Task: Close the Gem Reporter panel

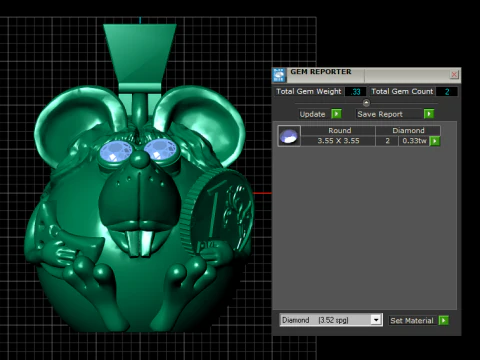Action: pyautogui.click(x=454, y=74)
